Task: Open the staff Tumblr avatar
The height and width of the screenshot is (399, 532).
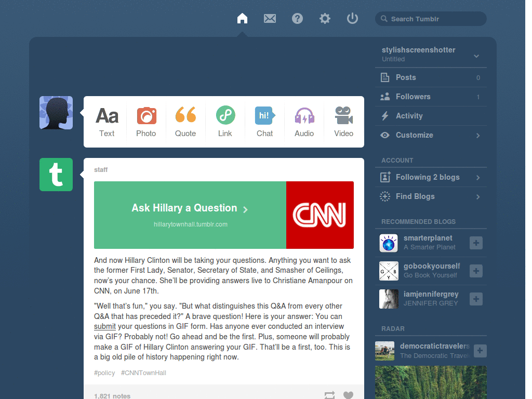Action: [x=56, y=175]
